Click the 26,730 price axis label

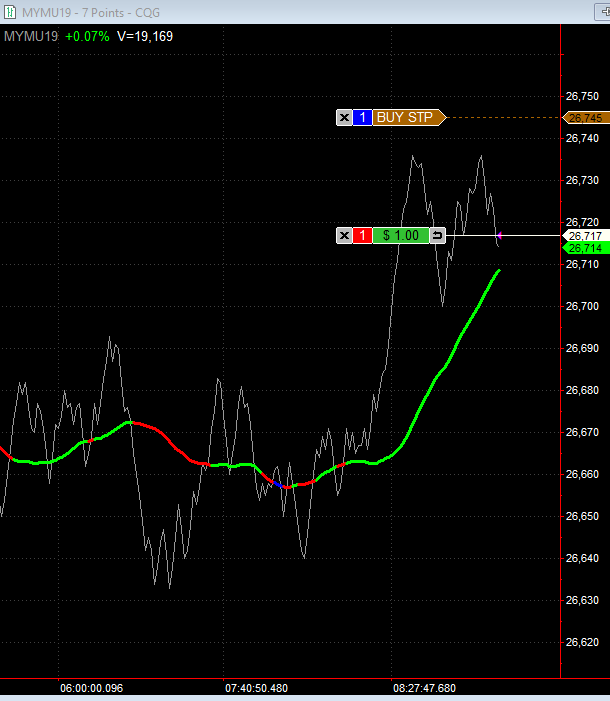(x=582, y=180)
